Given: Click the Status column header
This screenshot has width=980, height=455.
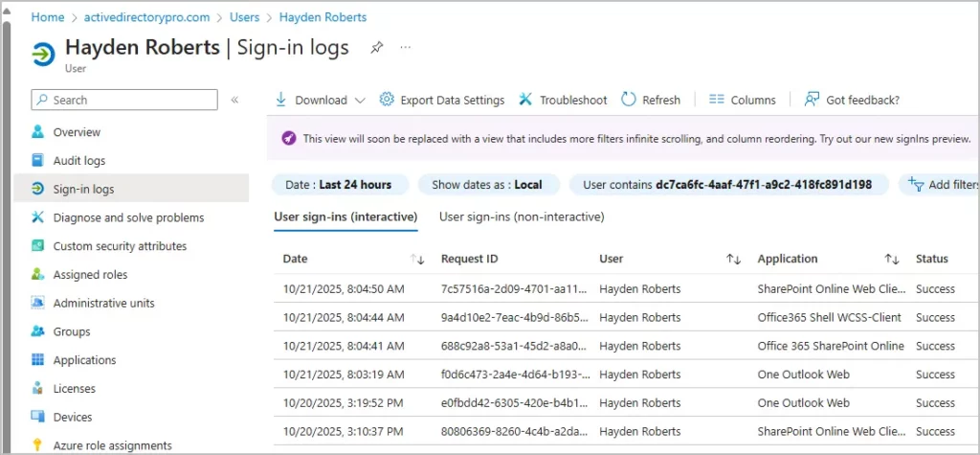Looking at the screenshot, I should point(932,259).
